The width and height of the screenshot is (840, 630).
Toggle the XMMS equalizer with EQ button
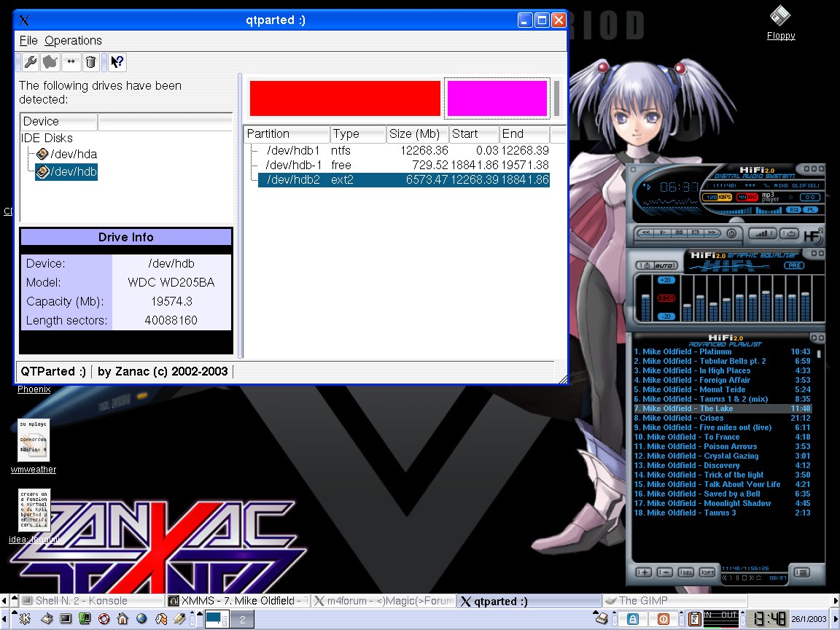[793, 210]
